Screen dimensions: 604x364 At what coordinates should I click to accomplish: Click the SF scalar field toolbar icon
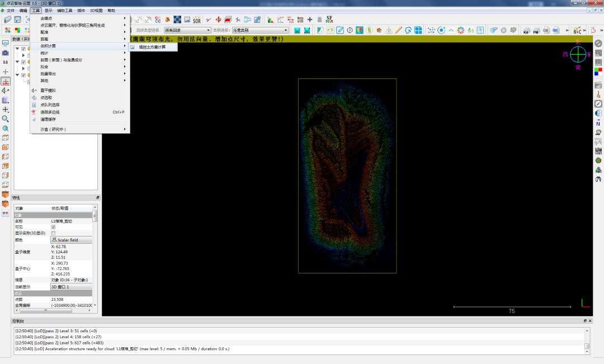(x=329, y=19)
